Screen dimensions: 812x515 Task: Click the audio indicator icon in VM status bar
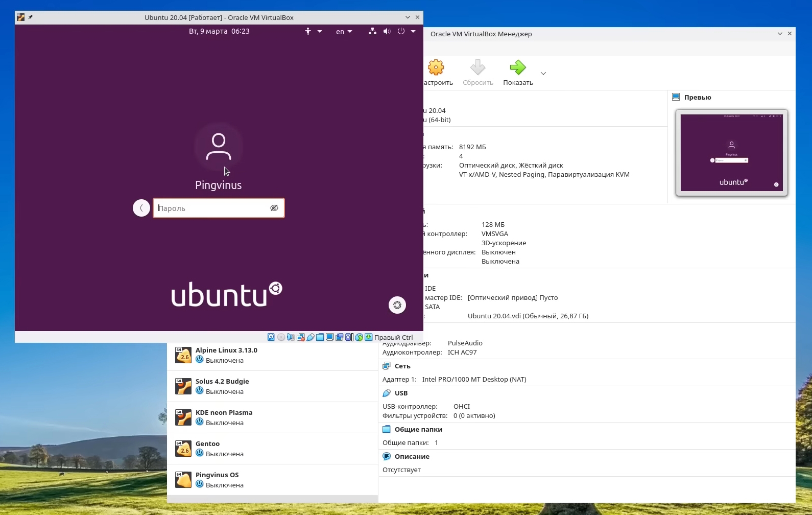click(x=291, y=337)
